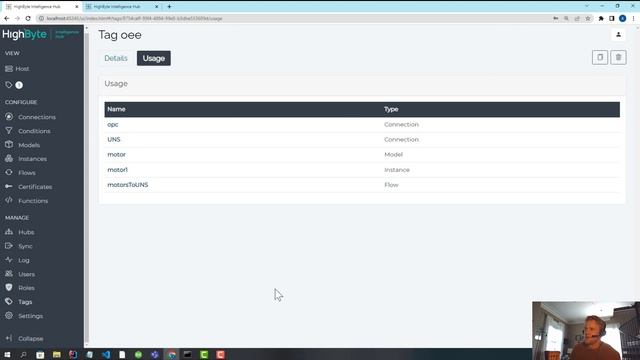Open the Users management page
640x360 pixels.
[20, 274]
